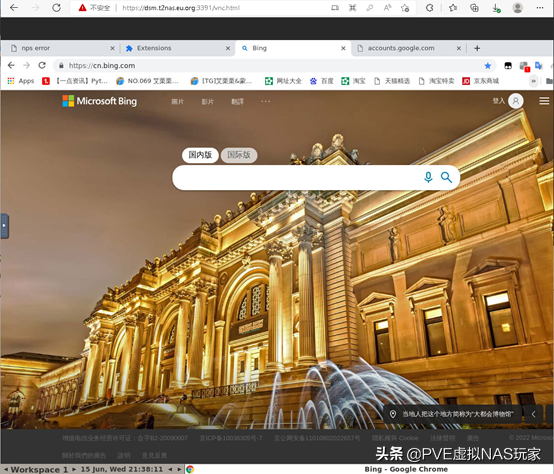Screen dimensions: 554x474
Task: Click the microphone voice search icon
Action: (428, 177)
